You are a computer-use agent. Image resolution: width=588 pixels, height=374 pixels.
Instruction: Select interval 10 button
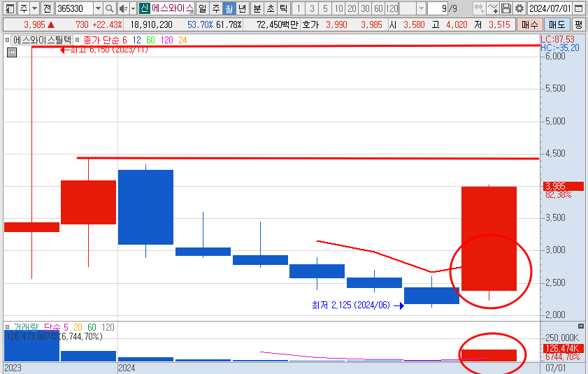coord(339,8)
